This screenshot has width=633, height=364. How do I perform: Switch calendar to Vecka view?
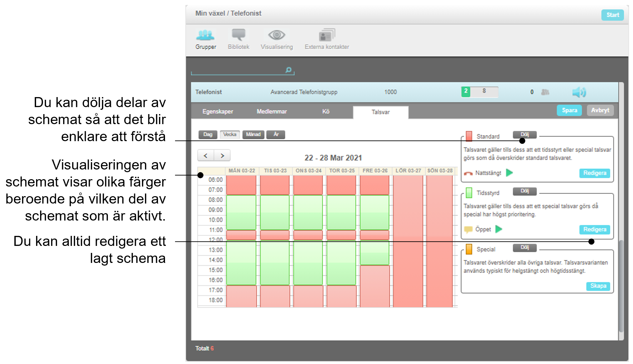(230, 134)
